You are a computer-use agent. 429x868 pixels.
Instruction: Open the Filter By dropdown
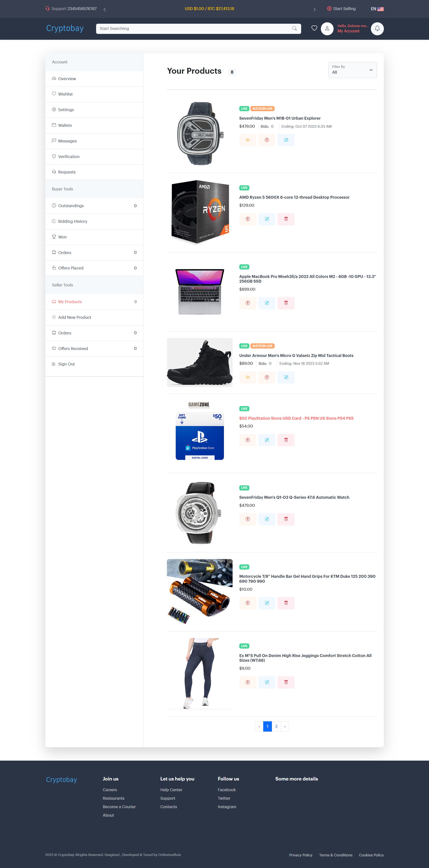coord(352,70)
